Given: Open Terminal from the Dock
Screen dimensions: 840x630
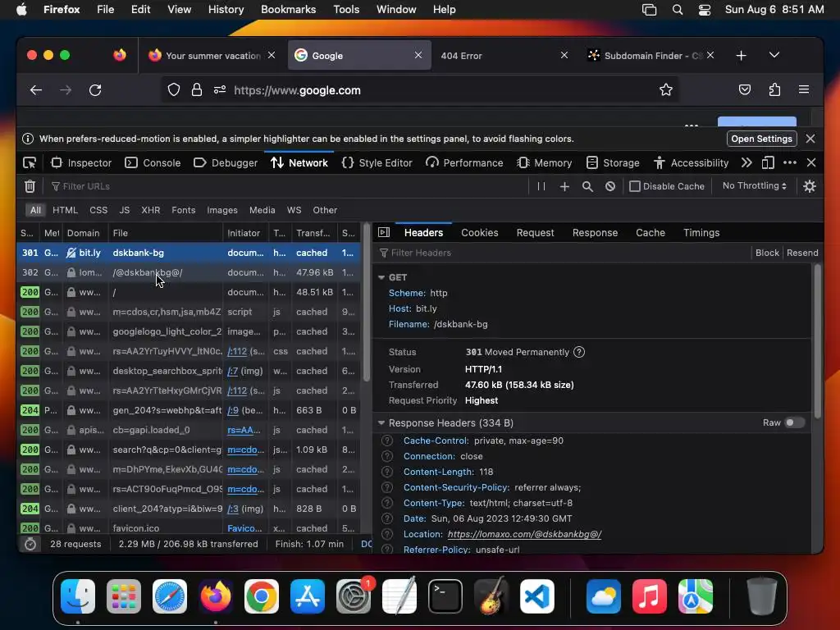Looking at the screenshot, I should (x=445, y=596).
